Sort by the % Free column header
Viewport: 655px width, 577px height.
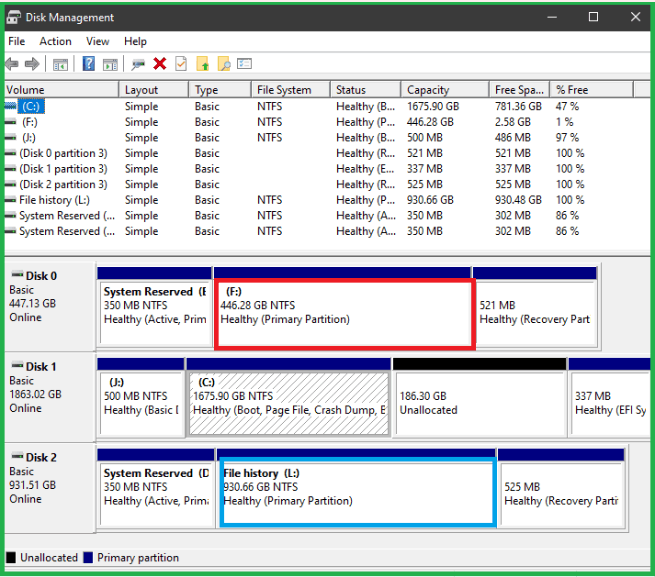tap(592, 90)
